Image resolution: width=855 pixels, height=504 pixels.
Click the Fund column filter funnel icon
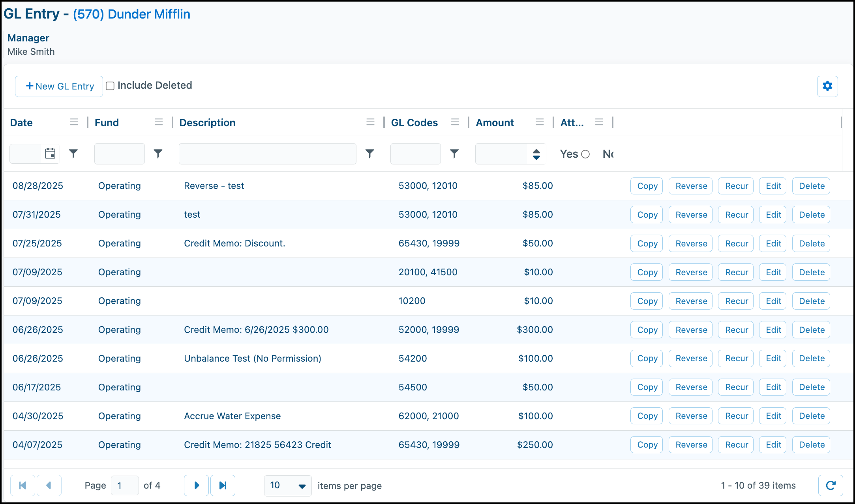pos(158,153)
